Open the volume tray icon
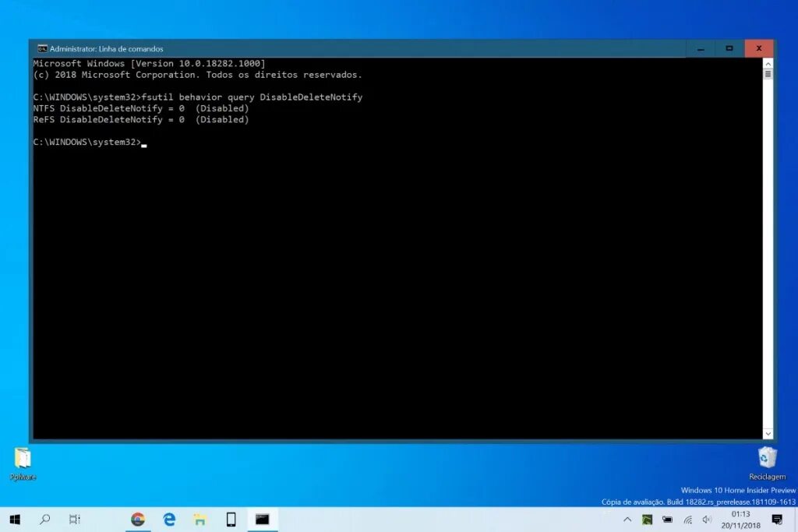This screenshot has height=532, width=798. pyautogui.click(x=706, y=519)
